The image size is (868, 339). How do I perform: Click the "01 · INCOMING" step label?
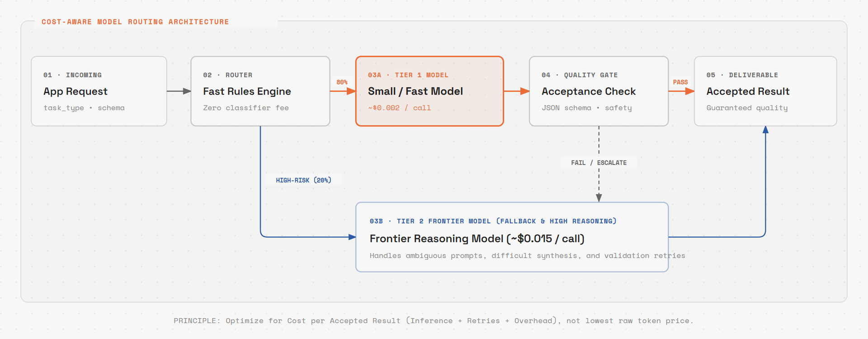(72, 75)
